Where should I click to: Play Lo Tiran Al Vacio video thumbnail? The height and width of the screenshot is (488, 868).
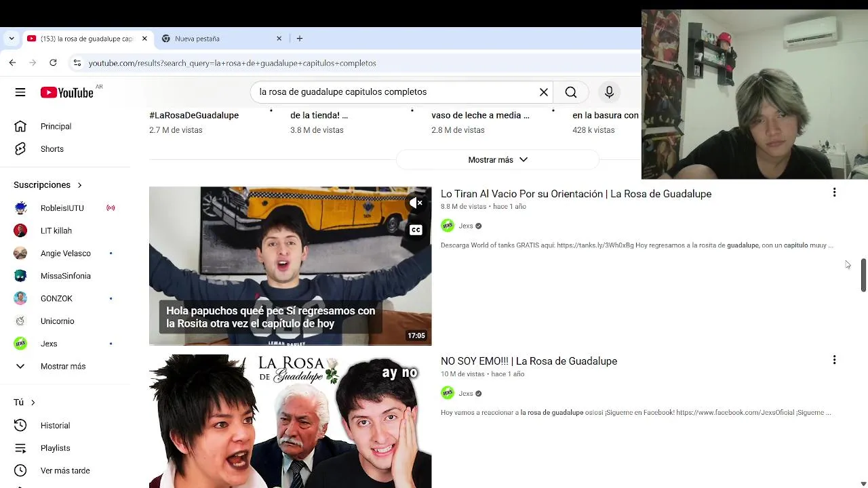click(290, 266)
